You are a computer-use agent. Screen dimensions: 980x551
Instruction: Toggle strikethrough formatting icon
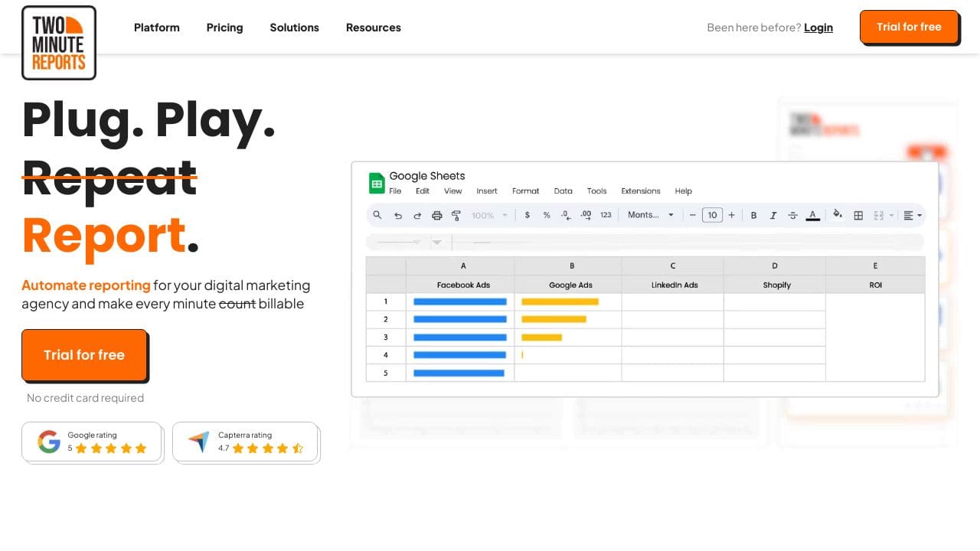(792, 215)
